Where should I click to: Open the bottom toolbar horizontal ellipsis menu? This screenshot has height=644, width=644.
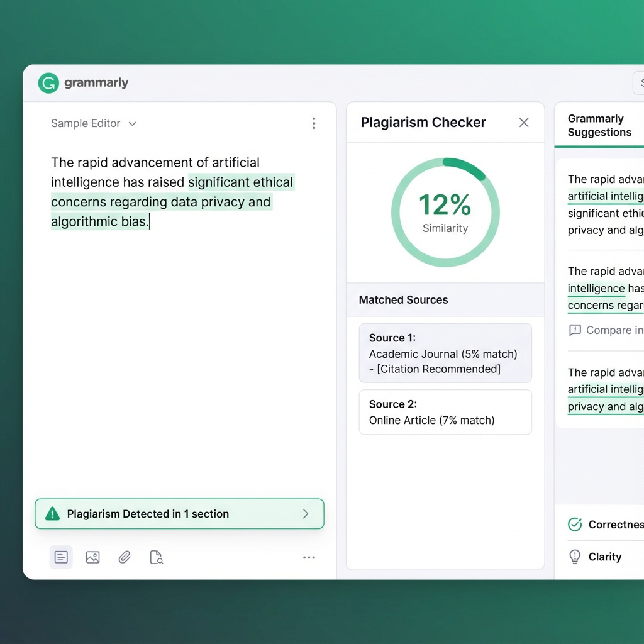[x=309, y=557]
